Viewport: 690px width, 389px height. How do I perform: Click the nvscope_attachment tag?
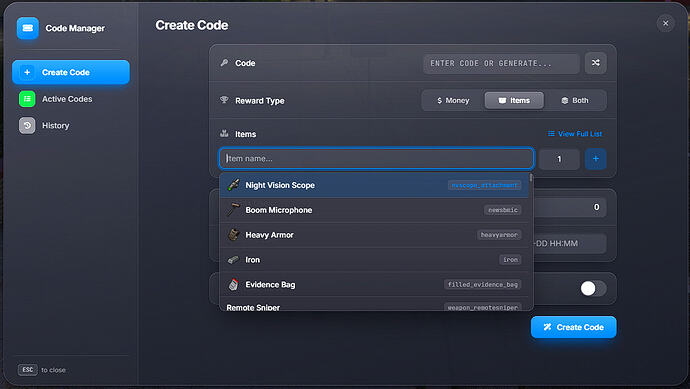point(484,185)
